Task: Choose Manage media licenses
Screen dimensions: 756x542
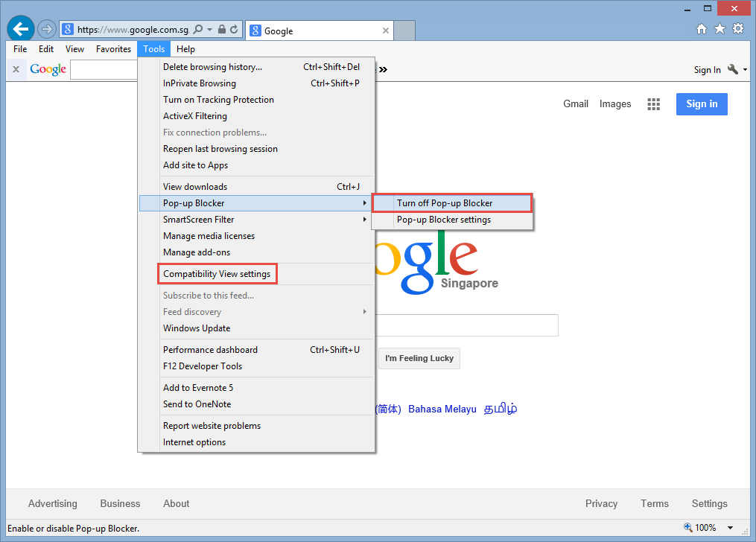Action: [x=256, y=236]
